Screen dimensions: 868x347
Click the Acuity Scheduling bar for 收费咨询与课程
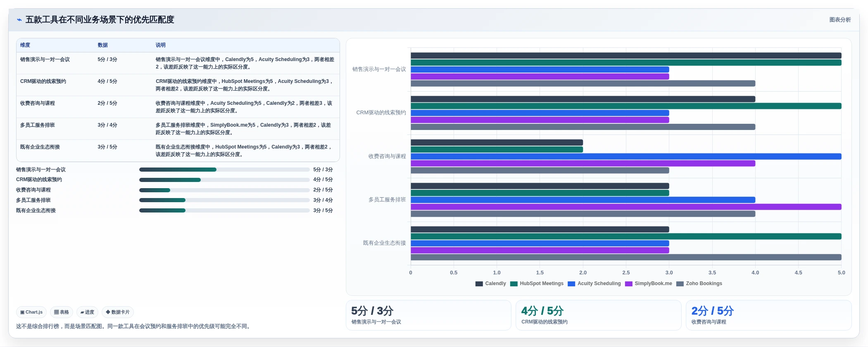626,156
